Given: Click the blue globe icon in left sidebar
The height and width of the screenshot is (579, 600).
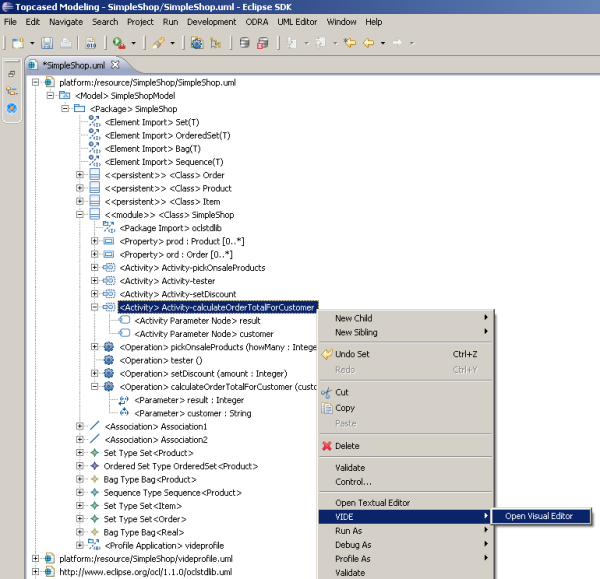Looking at the screenshot, I should [x=12, y=108].
